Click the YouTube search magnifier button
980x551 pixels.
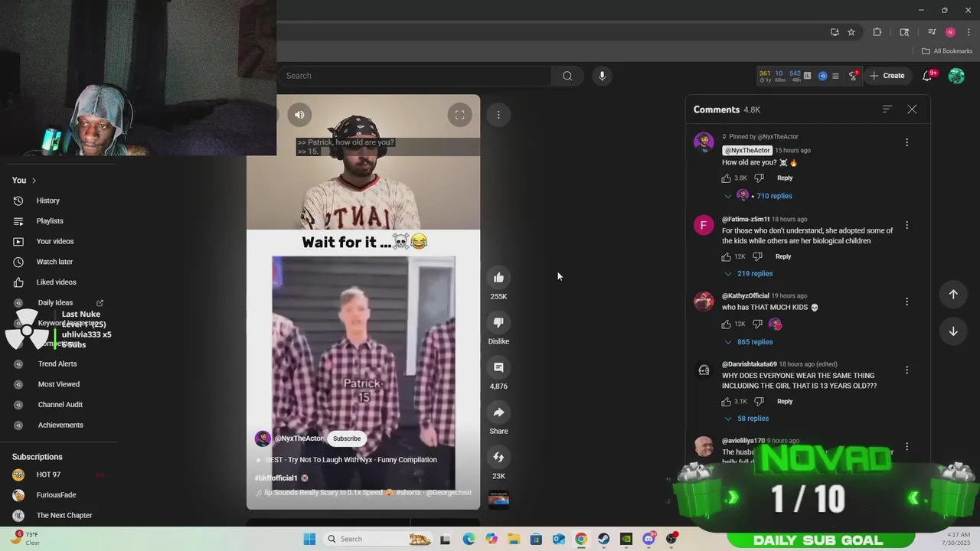567,76
